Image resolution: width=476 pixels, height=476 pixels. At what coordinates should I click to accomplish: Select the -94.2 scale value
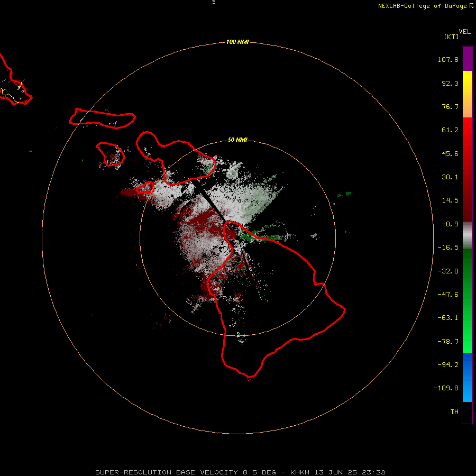coord(448,365)
